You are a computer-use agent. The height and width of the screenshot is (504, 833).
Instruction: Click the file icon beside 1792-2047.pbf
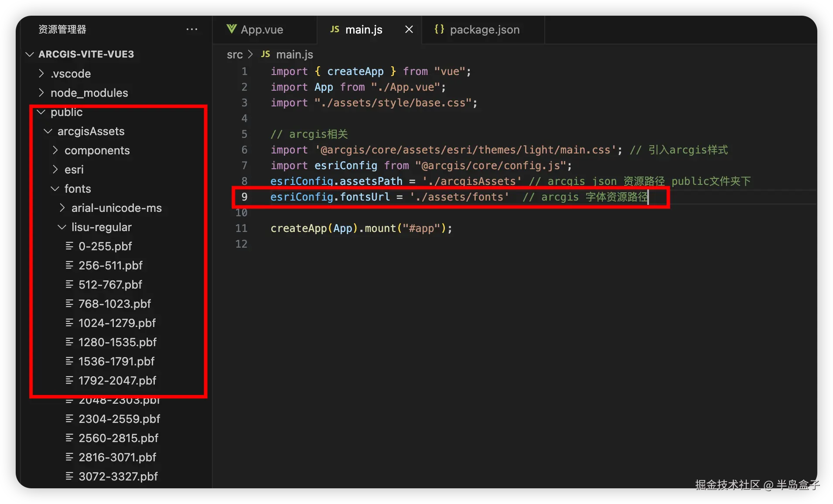coord(69,380)
